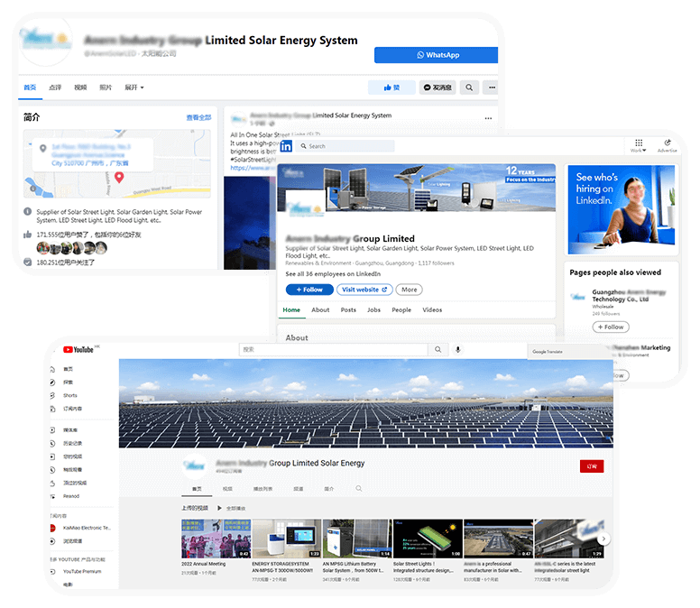Open the LinkedIn Work apps grid
The image size is (700, 608).
pos(639,144)
